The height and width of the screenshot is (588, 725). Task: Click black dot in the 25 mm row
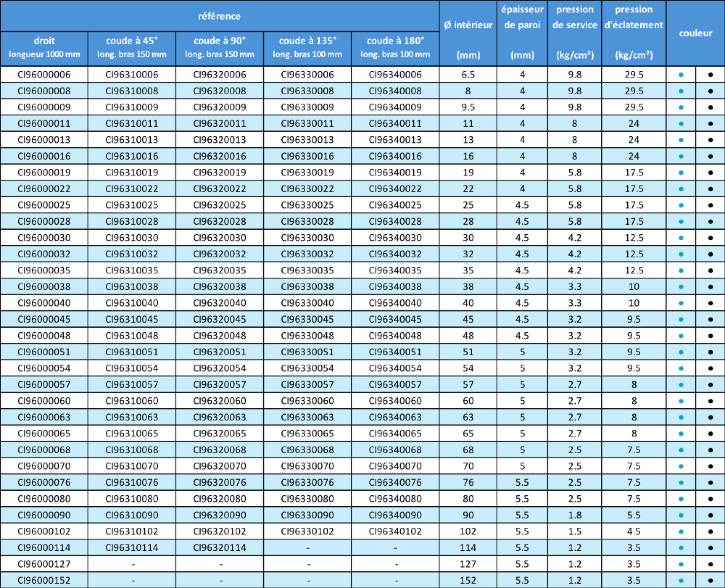710,205
